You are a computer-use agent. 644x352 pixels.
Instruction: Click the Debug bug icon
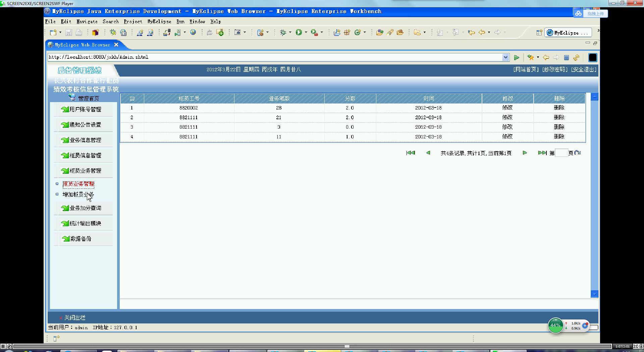click(283, 32)
